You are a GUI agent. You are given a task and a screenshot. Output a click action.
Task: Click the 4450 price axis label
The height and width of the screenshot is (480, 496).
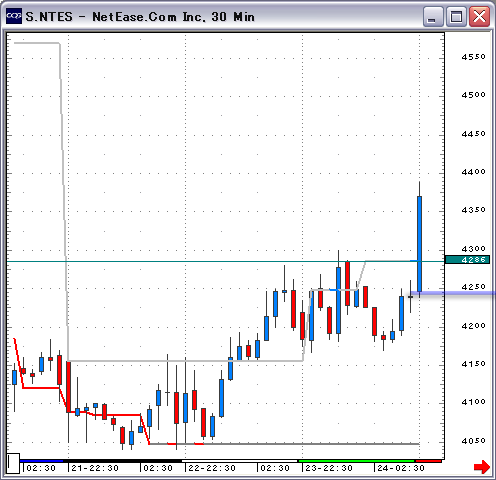473,134
